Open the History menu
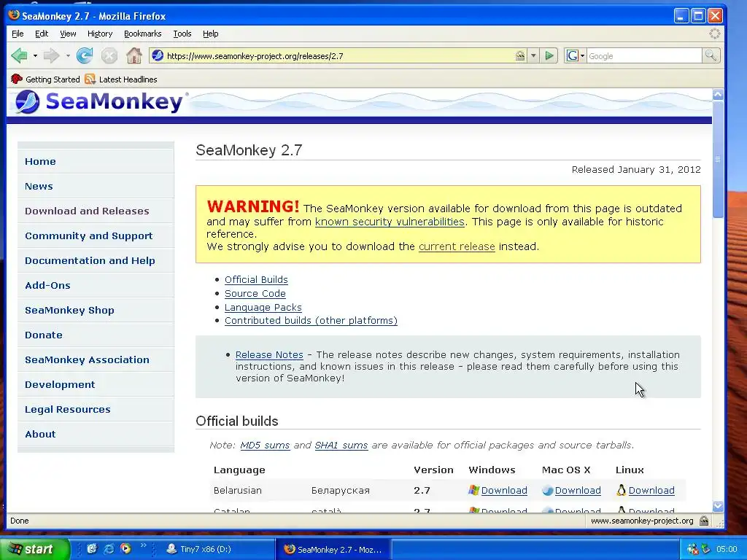 (x=99, y=34)
